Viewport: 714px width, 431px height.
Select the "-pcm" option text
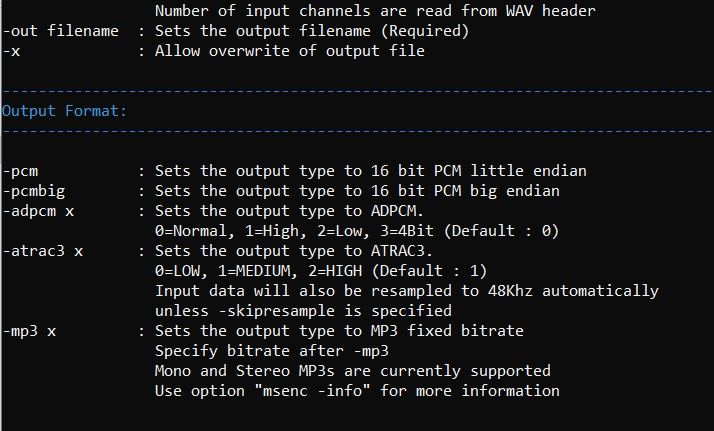(x=20, y=171)
